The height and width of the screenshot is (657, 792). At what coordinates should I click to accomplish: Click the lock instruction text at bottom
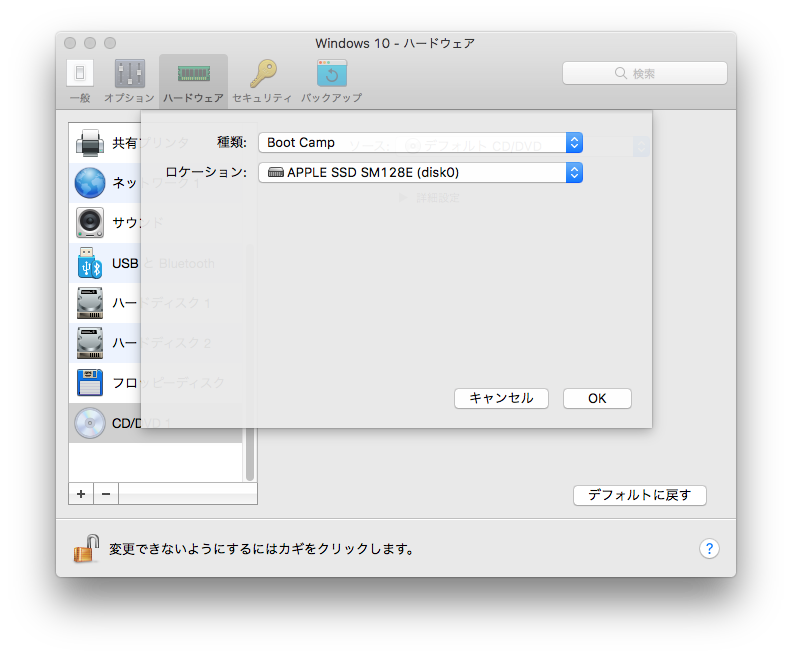262,549
